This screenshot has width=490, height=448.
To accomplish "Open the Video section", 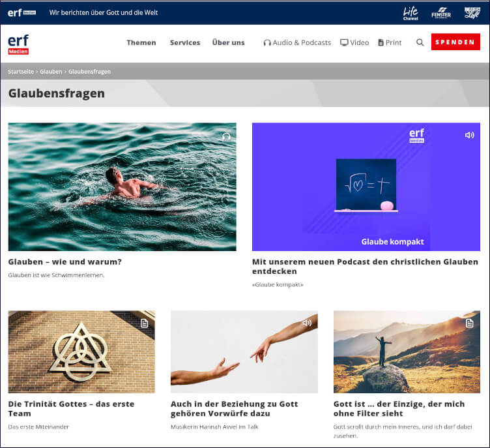I will pos(354,42).
